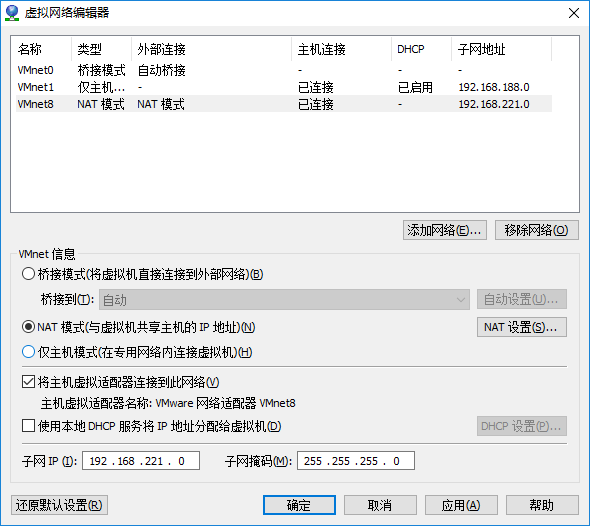Apply changes with 应用(A) button
Screen dimensions: 590x526
click(x=461, y=505)
